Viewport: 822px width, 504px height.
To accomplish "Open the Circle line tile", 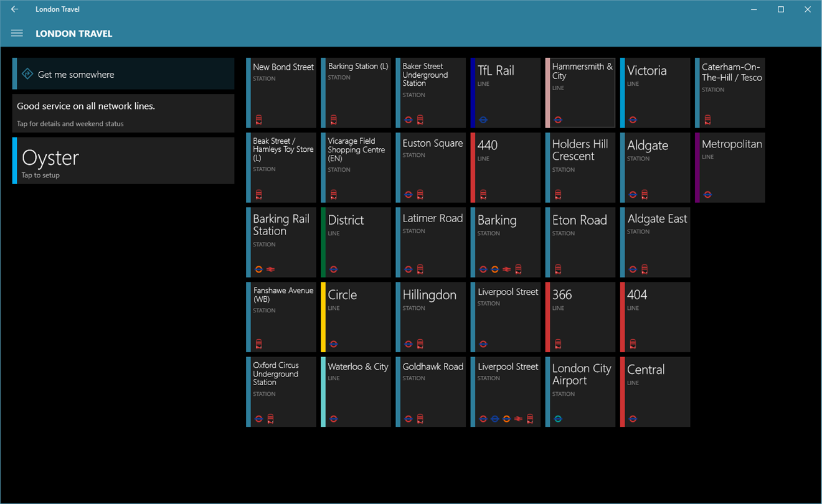I will 356,317.
